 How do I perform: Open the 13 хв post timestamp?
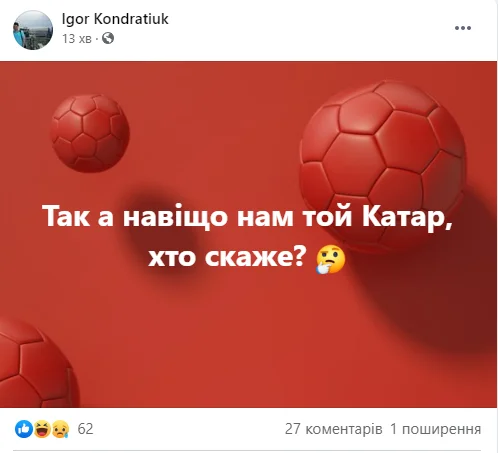click(77, 39)
